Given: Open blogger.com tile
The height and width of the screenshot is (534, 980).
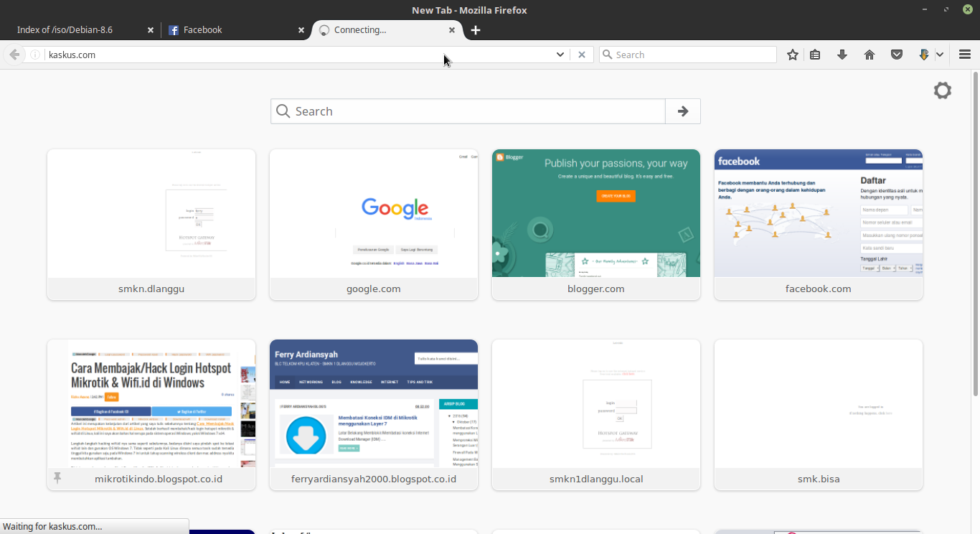Looking at the screenshot, I should pos(596,225).
